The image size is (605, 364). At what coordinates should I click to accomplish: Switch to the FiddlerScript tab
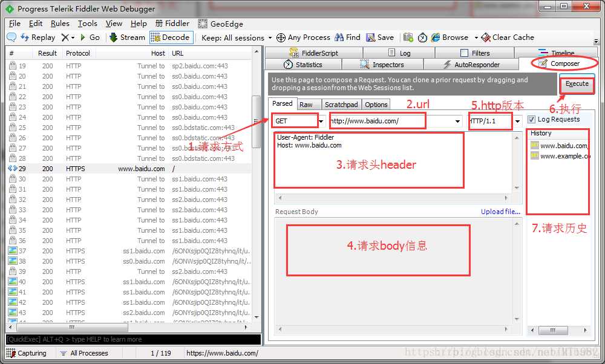(313, 53)
